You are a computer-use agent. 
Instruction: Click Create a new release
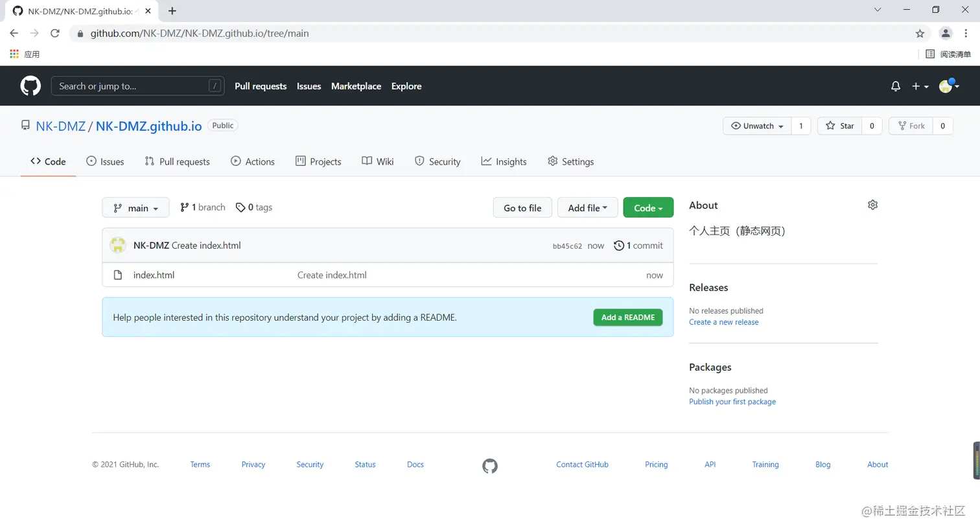[x=723, y=322]
